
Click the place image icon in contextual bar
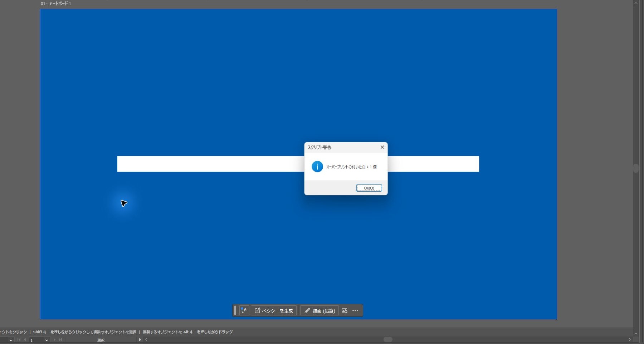click(x=345, y=311)
